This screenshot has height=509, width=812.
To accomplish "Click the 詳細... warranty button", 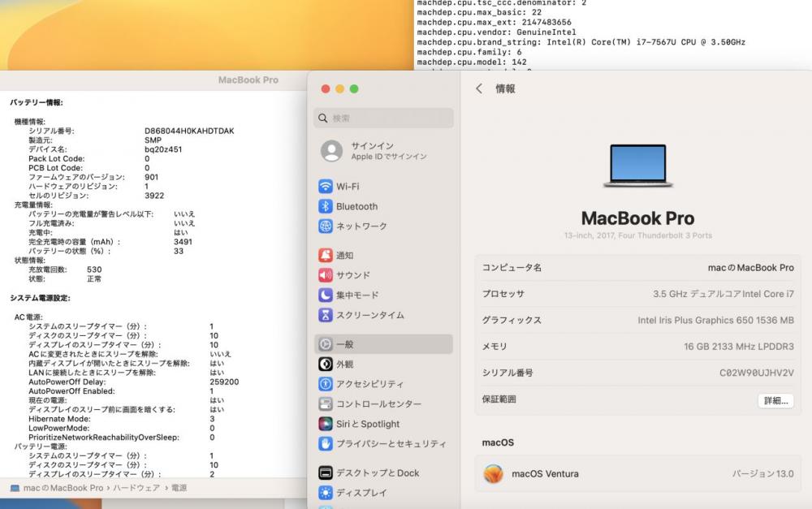I will [775, 401].
